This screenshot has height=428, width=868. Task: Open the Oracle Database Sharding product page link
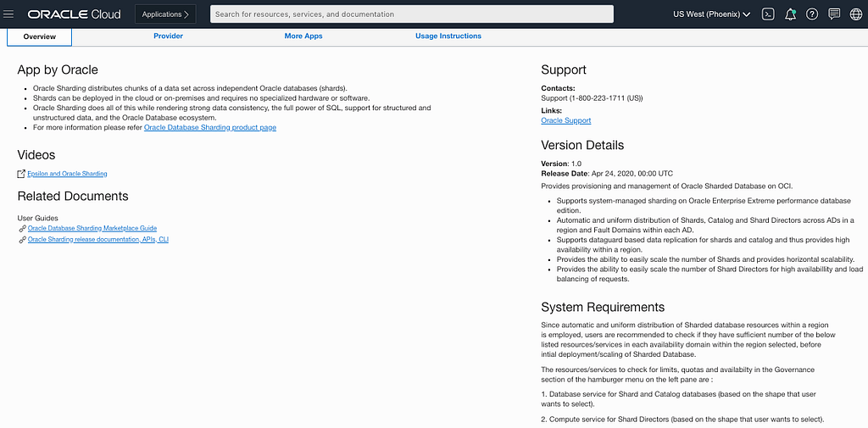coord(210,127)
